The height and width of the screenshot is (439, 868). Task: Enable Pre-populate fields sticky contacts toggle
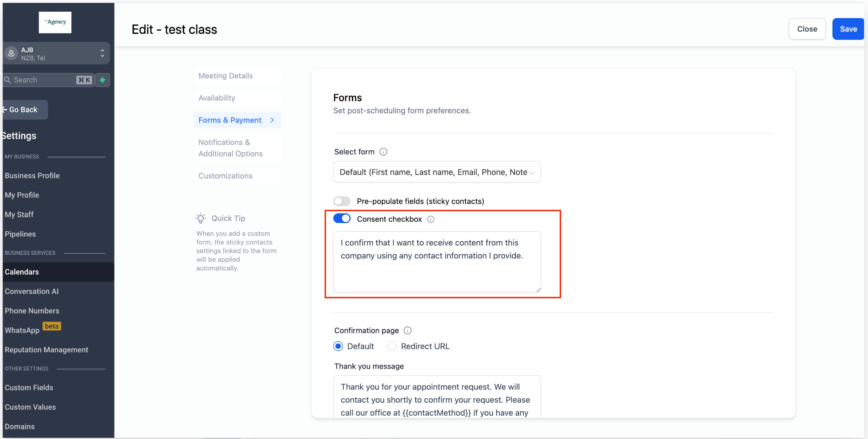[x=342, y=201]
